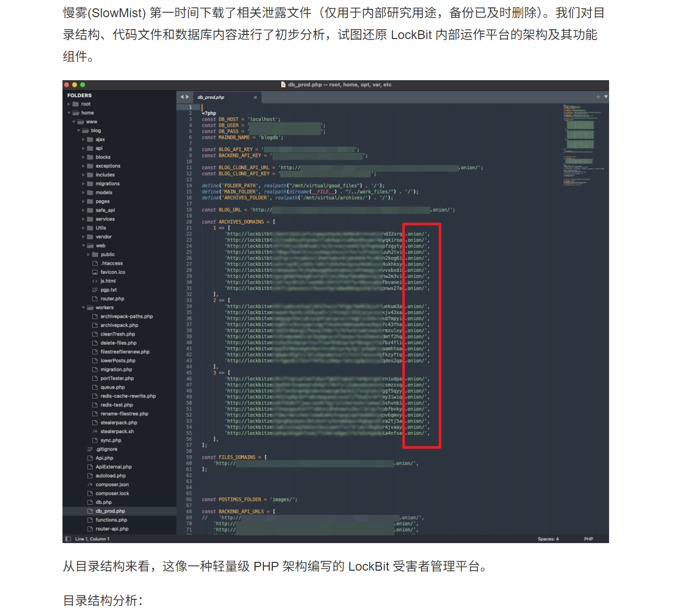Open the tab list dropdown arrow
The image size is (683, 616).
(605, 97)
